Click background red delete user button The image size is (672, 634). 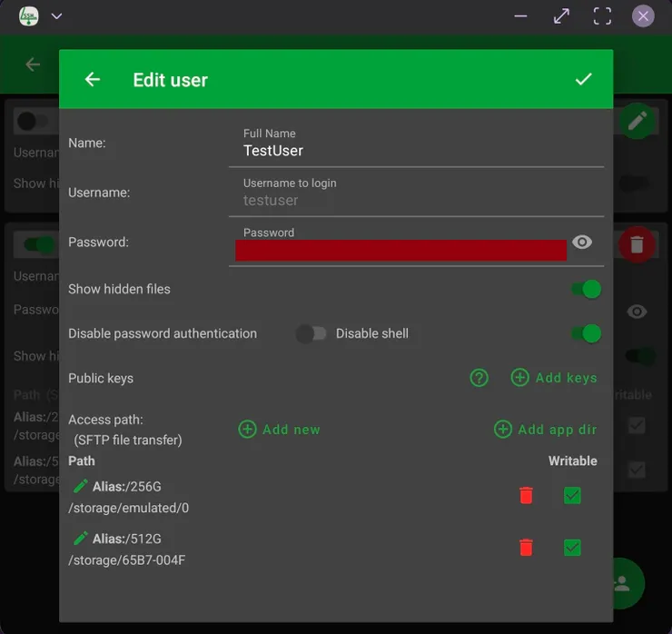[x=637, y=244]
